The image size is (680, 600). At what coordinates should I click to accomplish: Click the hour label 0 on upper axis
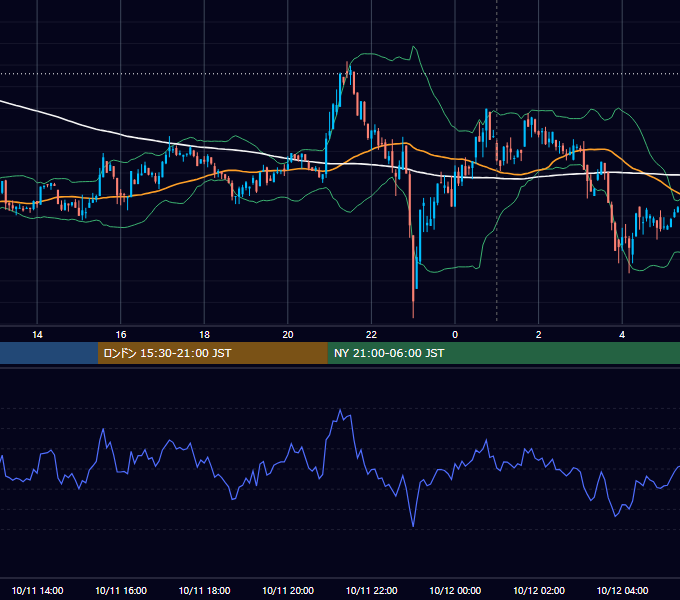pos(455,335)
